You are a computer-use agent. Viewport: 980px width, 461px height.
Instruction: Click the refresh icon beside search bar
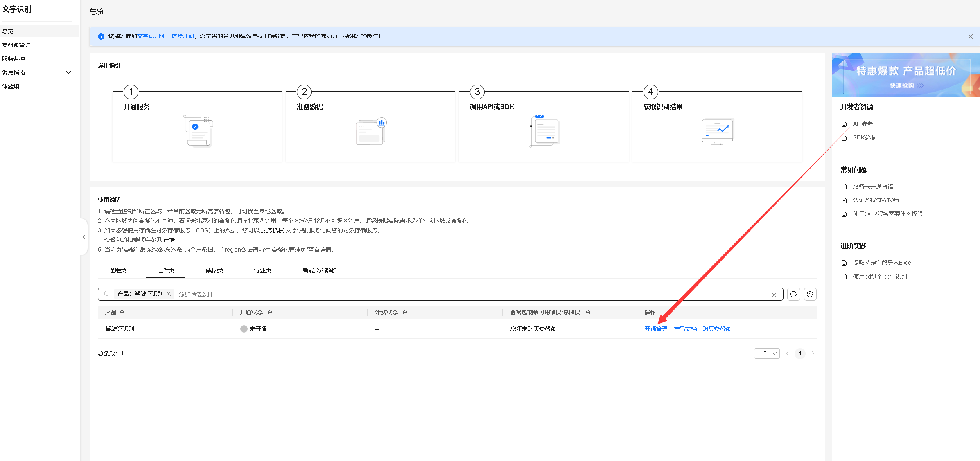[793, 294]
